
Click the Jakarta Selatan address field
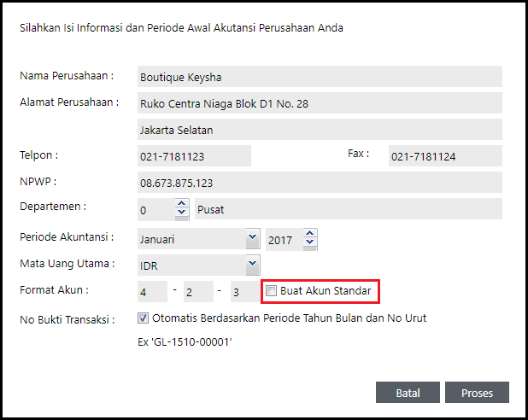pos(320,131)
